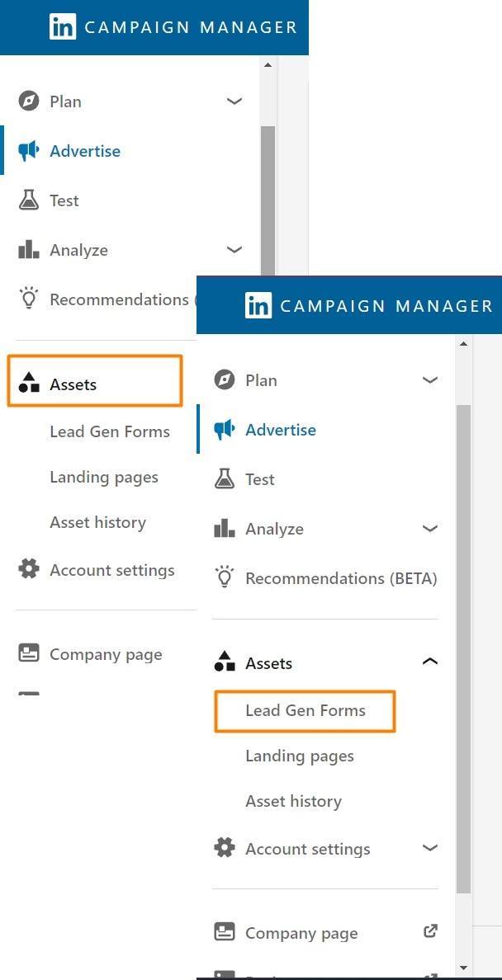Expand the Plan section chevron
Viewport: 502px width, 980px height.
(429, 380)
